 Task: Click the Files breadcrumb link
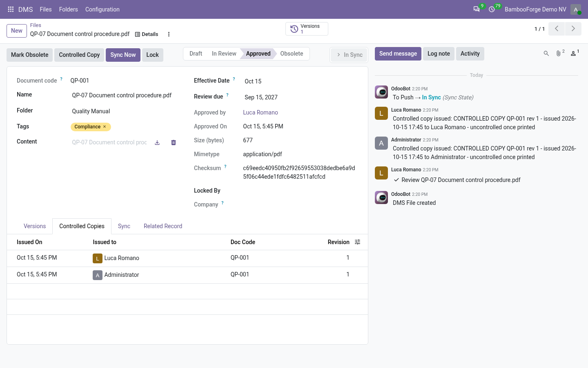36,25
